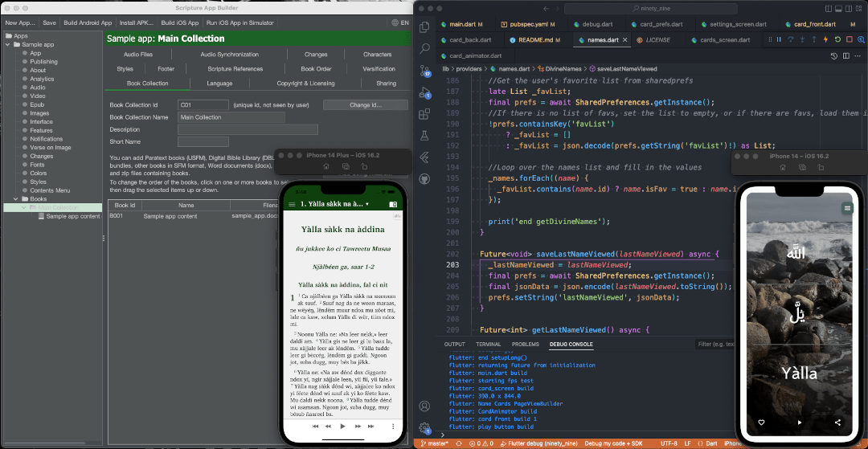
Task: Click the Save toolbar button
Action: pos(49,22)
